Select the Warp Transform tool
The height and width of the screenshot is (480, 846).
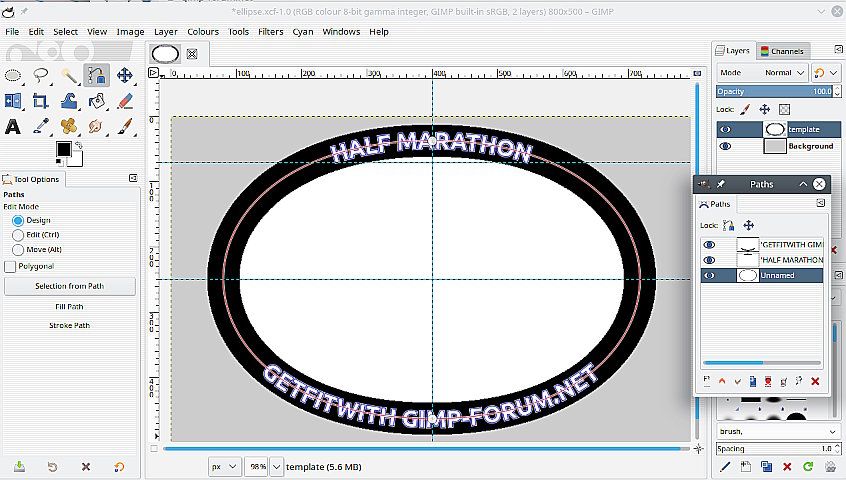tap(69, 101)
